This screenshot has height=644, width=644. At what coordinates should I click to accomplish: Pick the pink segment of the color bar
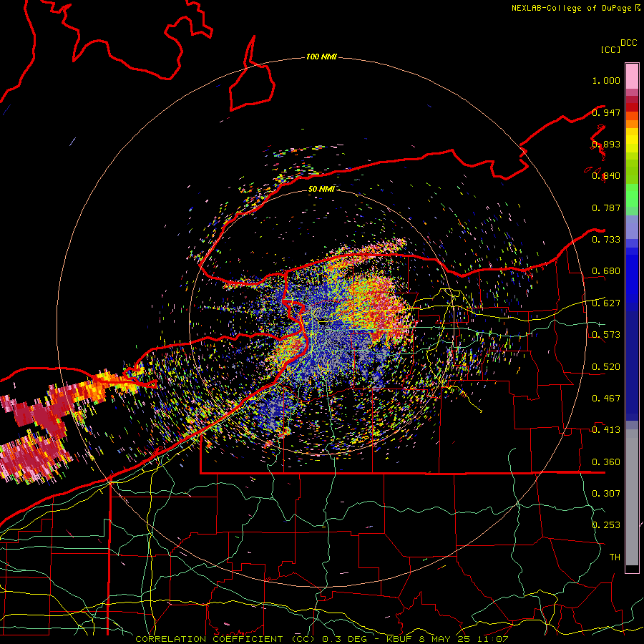tap(632, 76)
